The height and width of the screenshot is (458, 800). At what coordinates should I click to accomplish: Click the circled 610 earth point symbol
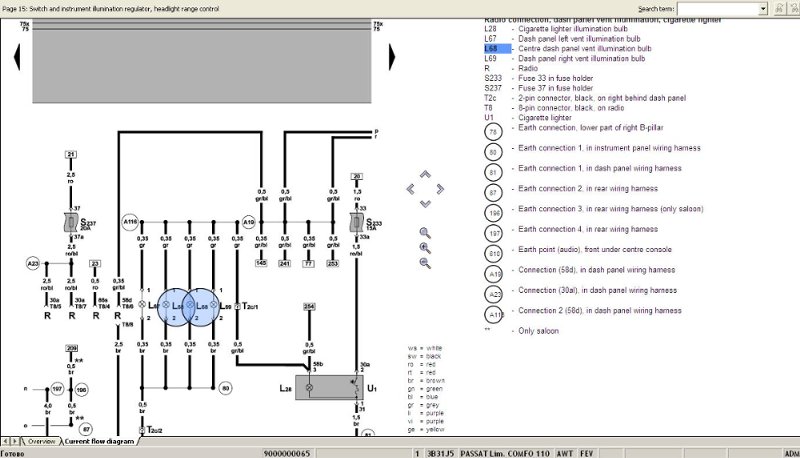[x=493, y=253]
